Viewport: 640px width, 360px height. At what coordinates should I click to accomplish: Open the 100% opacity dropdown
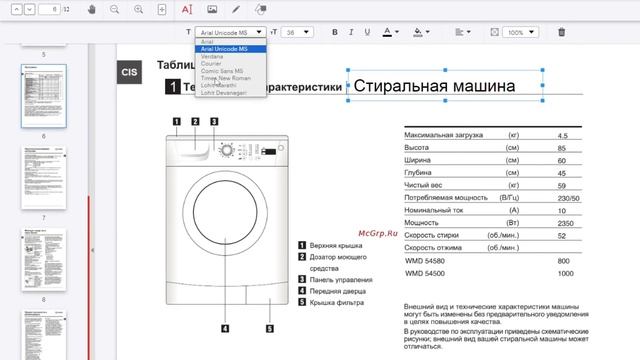(520, 32)
